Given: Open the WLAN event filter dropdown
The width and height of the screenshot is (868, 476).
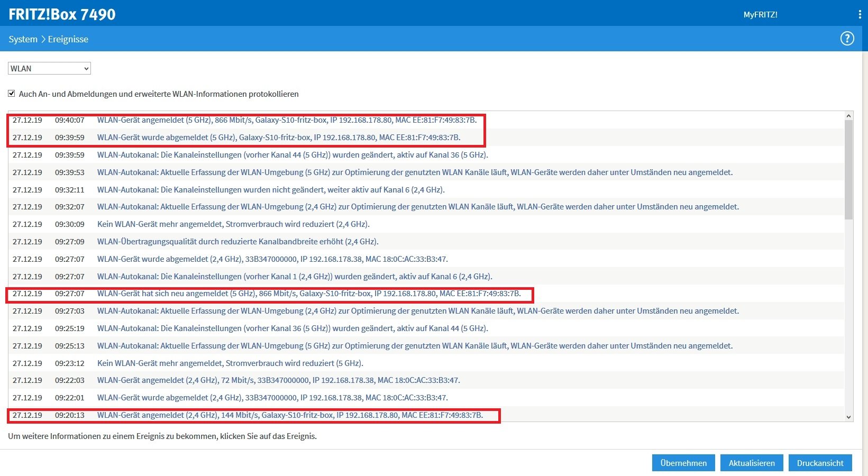Looking at the screenshot, I should click(49, 68).
